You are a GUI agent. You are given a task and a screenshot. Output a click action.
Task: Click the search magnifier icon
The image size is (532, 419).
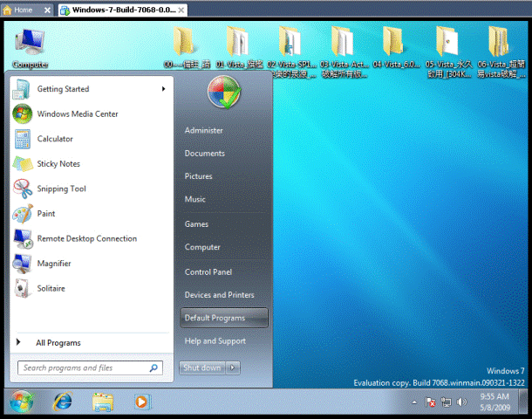(153, 367)
